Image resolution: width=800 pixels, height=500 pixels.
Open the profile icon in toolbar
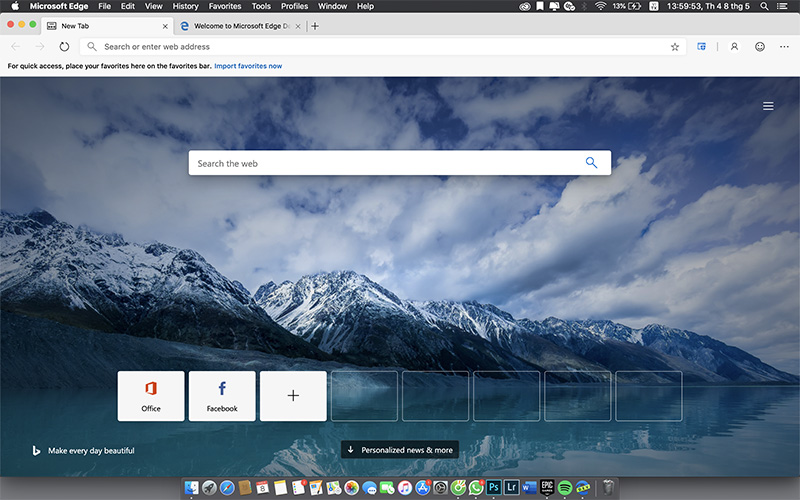734,46
